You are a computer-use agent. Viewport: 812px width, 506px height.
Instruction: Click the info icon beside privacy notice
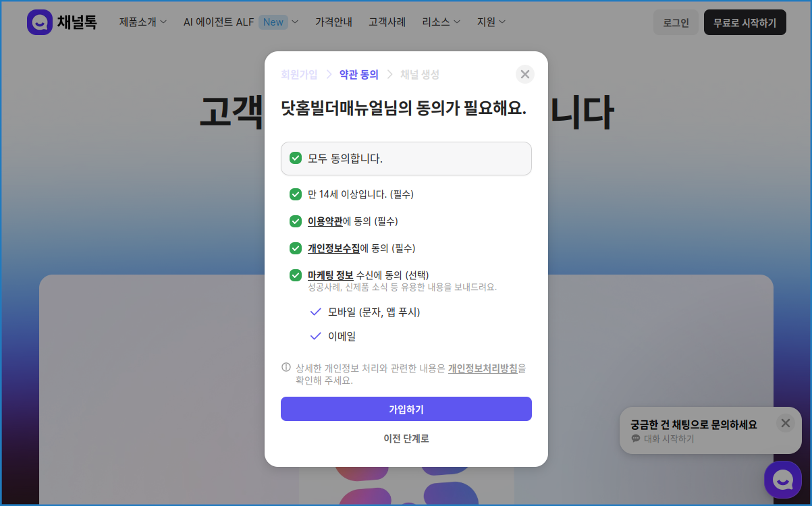(x=286, y=368)
